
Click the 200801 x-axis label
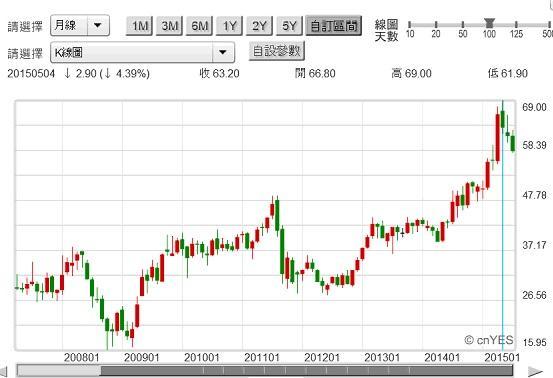(x=81, y=358)
